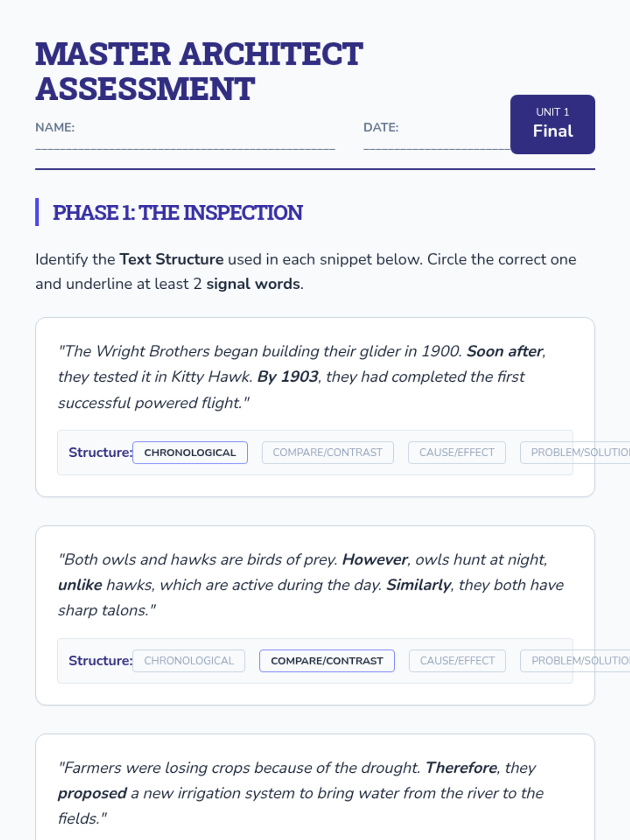This screenshot has height=840, width=630.
Task: Click the signal word "Similarly"
Action: [x=418, y=585]
